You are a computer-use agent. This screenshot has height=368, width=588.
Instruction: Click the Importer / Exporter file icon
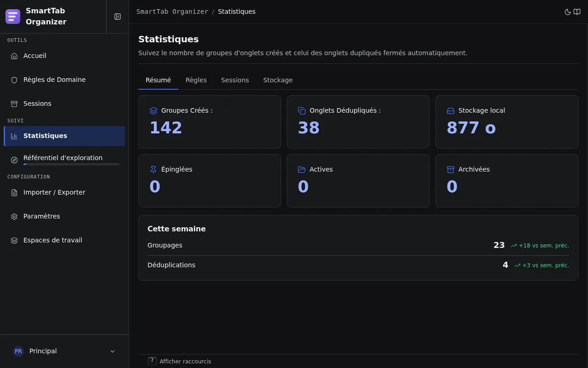click(x=14, y=192)
